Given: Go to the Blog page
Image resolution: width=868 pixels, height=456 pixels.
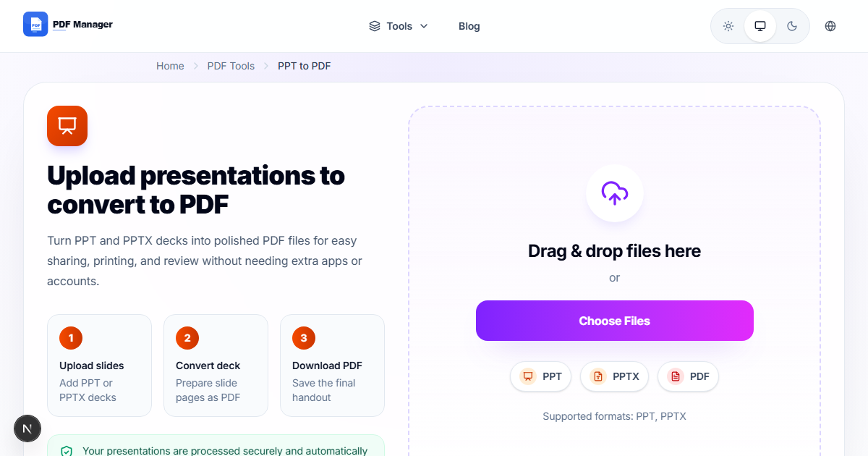Looking at the screenshot, I should [469, 26].
